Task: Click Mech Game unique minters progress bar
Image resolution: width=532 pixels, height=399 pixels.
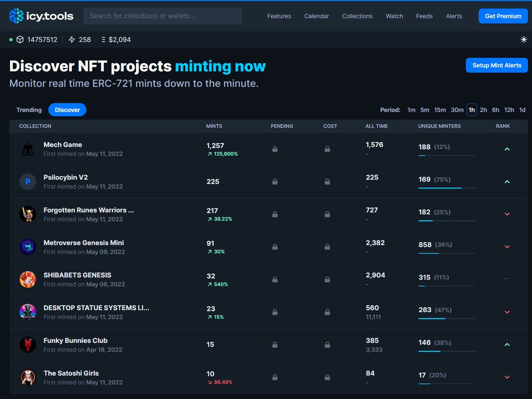Action: (x=447, y=155)
